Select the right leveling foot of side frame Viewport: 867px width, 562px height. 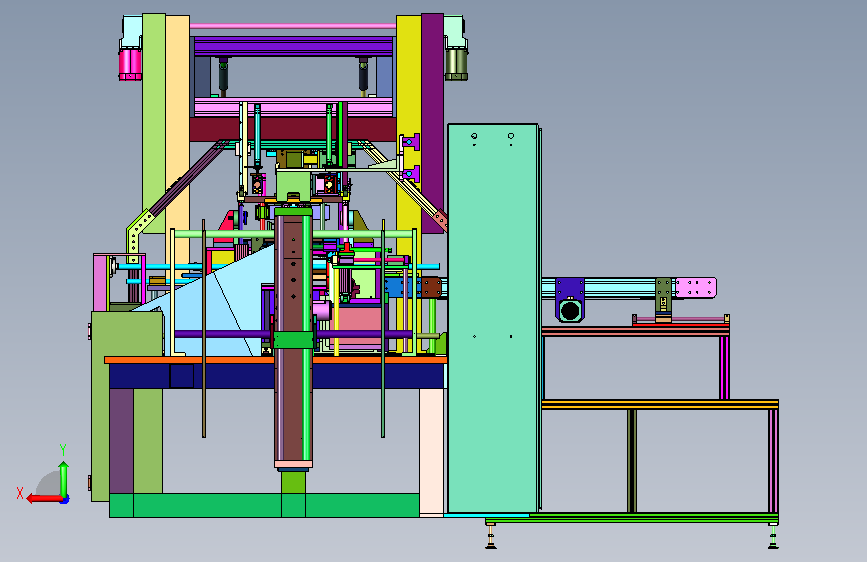773,538
